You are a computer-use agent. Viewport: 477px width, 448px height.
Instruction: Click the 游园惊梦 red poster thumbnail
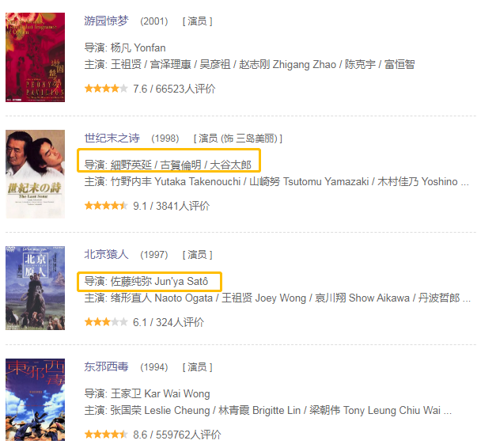point(36,57)
